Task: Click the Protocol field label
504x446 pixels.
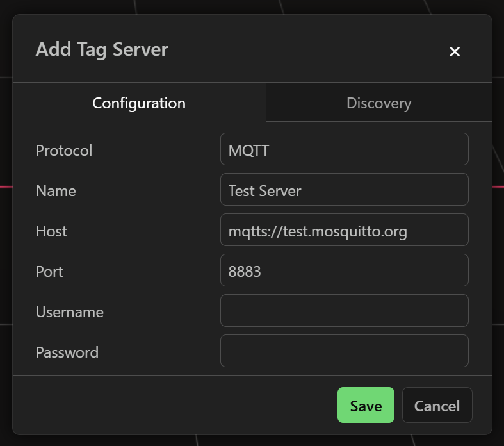Action: (x=64, y=151)
